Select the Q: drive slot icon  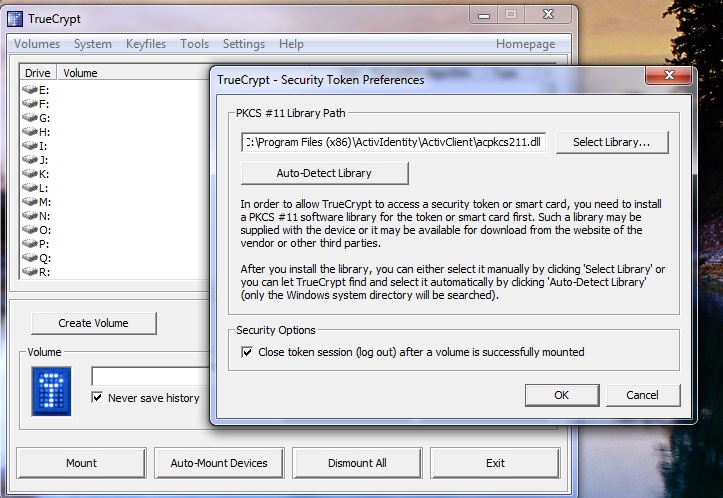30,257
